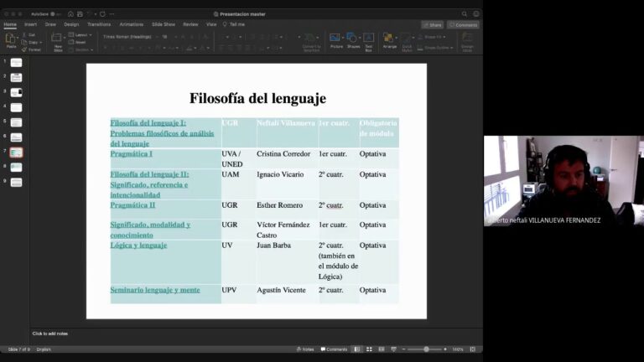644x362 pixels.
Task: Expand the Layout dropdown
Action: coord(80,35)
